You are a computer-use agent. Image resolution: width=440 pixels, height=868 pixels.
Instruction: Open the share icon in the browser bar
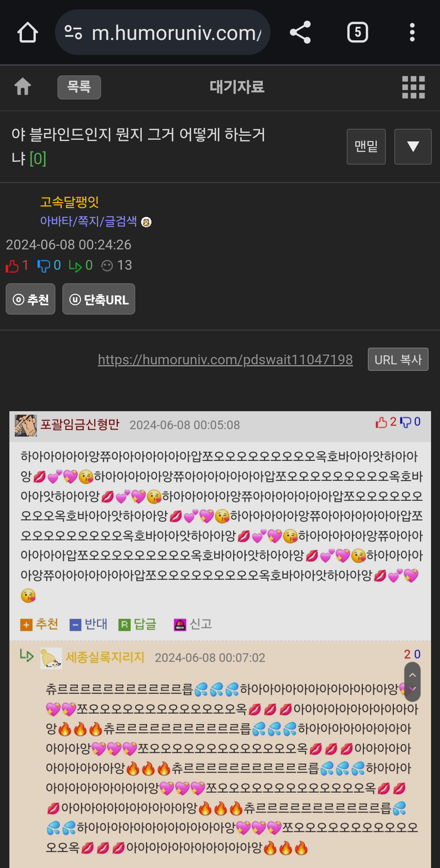(x=300, y=33)
